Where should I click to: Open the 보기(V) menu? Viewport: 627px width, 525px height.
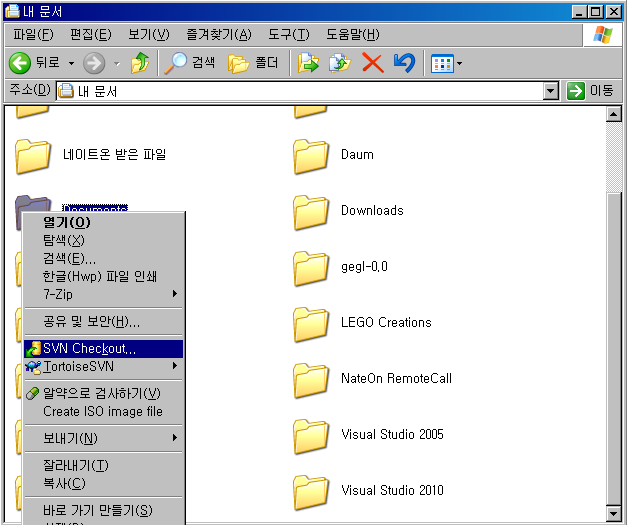pyautogui.click(x=149, y=34)
